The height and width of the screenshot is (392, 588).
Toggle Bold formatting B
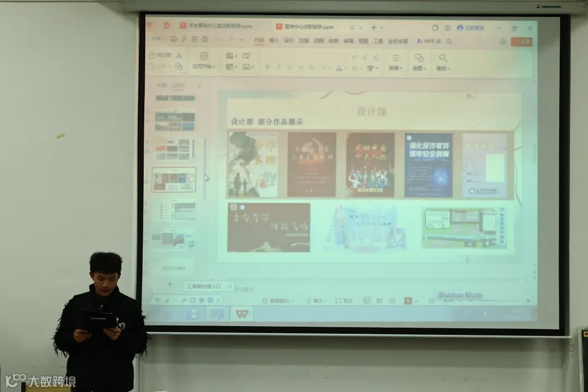(x=267, y=67)
